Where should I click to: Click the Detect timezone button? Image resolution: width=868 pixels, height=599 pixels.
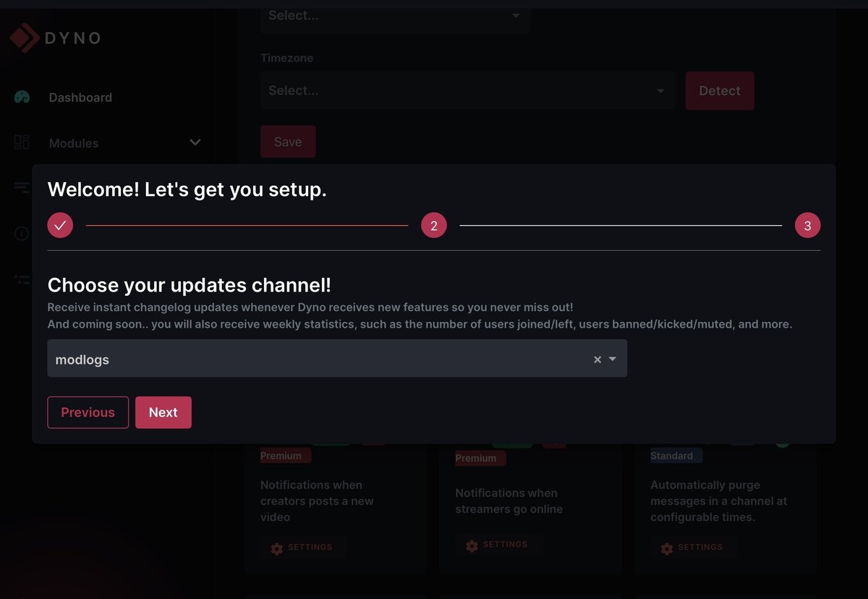tap(719, 90)
